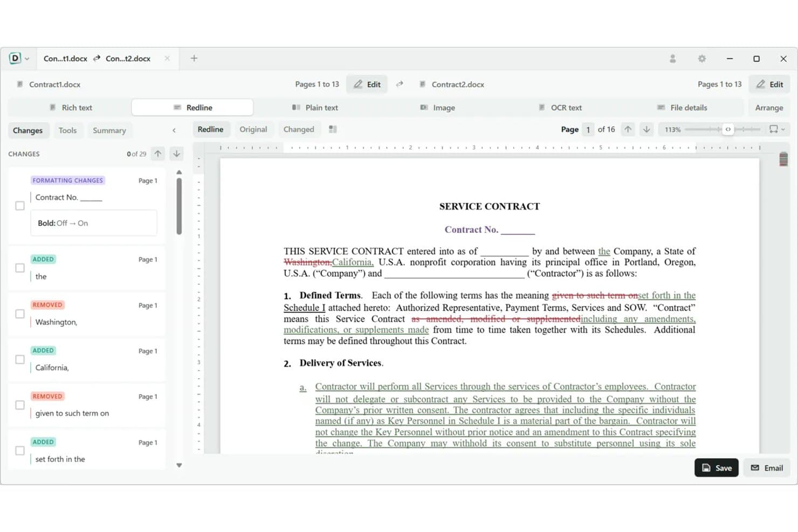Open the D app logo dropdown menu
This screenshot has width=798, height=532.
point(19,58)
